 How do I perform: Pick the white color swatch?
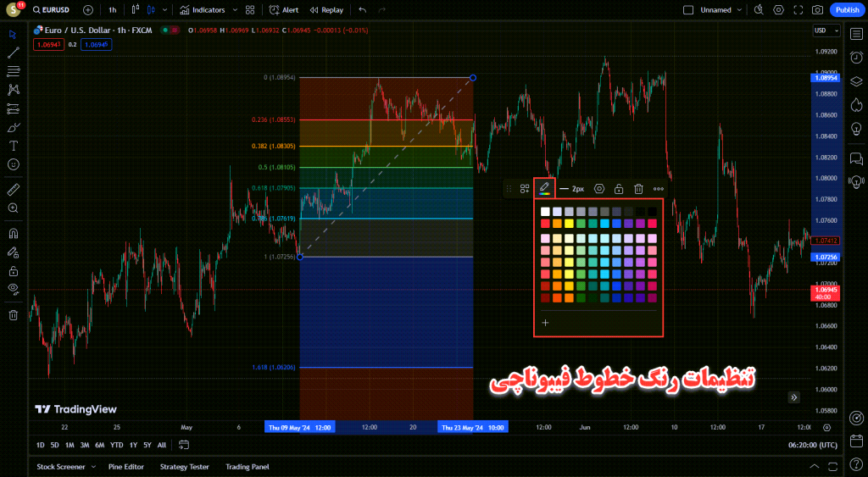pos(545,211)
